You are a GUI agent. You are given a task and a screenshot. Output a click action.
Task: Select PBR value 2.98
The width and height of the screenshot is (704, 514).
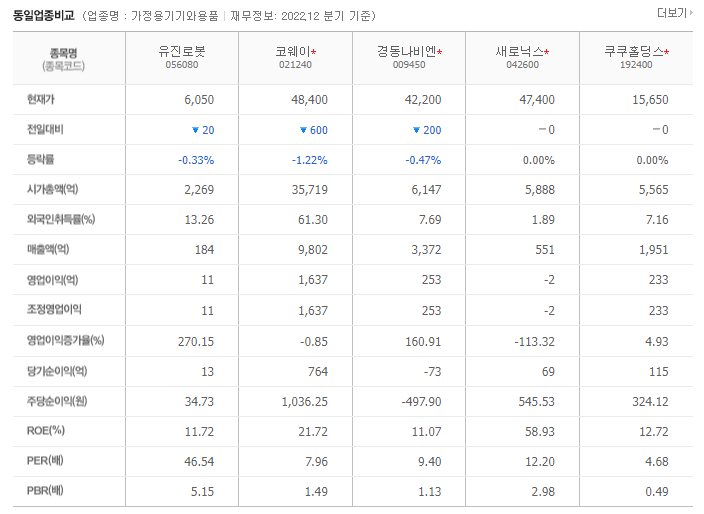(x=543, y=492)
